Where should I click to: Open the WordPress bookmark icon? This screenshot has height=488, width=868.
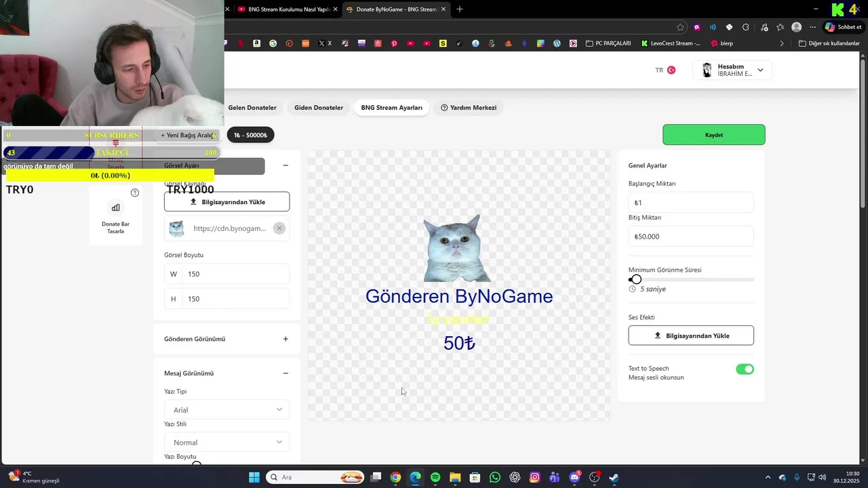click(x=557, y=43)
